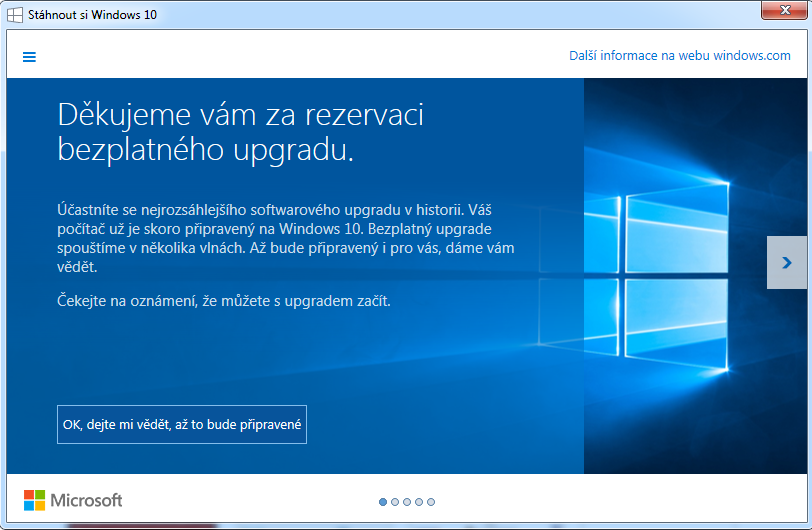Click the Windows icon in title bar
The image size is (812, 530).
14,15
